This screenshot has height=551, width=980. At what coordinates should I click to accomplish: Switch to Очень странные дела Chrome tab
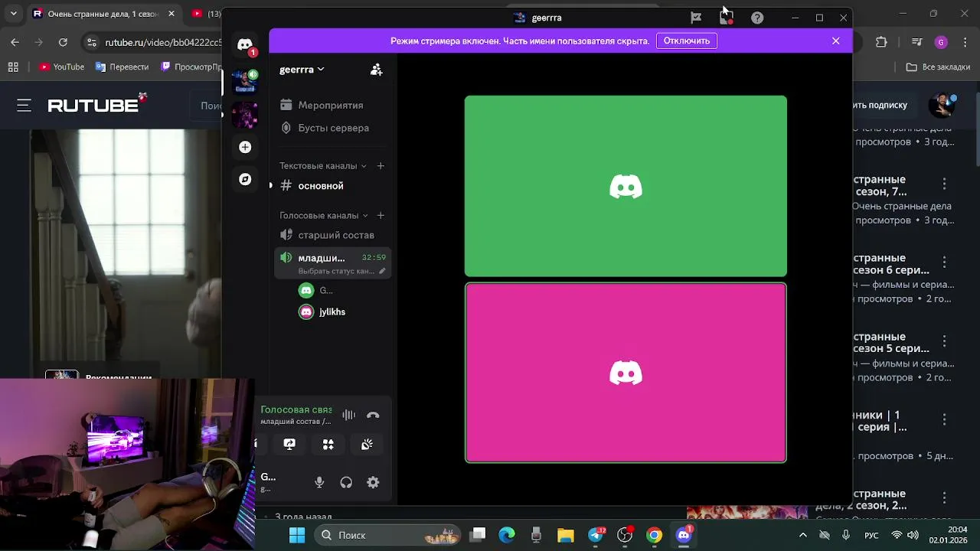click(103, 14)
